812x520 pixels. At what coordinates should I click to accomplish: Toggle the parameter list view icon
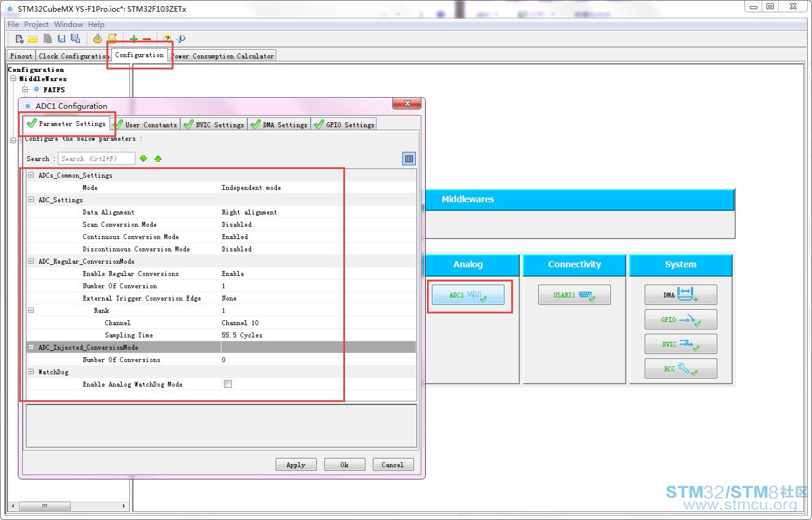pos(409,159)
